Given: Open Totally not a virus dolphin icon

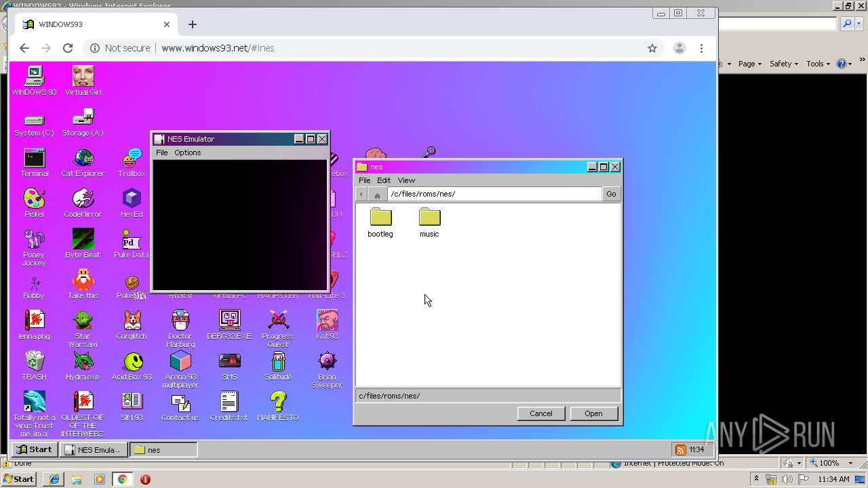Looking at the screenshot, I should coord(34,413).
